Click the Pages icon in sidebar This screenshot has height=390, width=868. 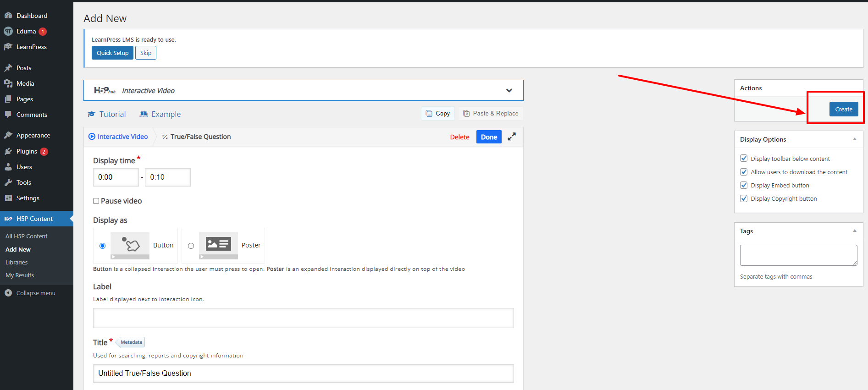(8, 99)
